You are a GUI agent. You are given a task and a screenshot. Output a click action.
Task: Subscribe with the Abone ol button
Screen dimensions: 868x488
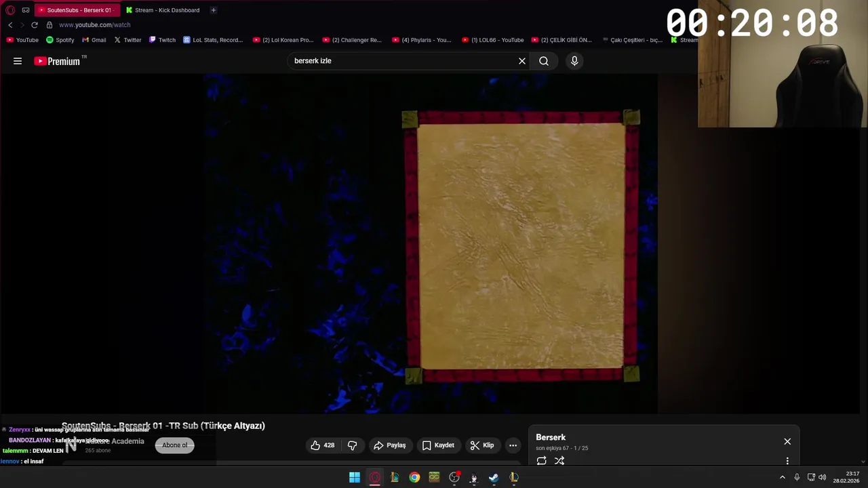pyautogui.click(x=174, y=445)
